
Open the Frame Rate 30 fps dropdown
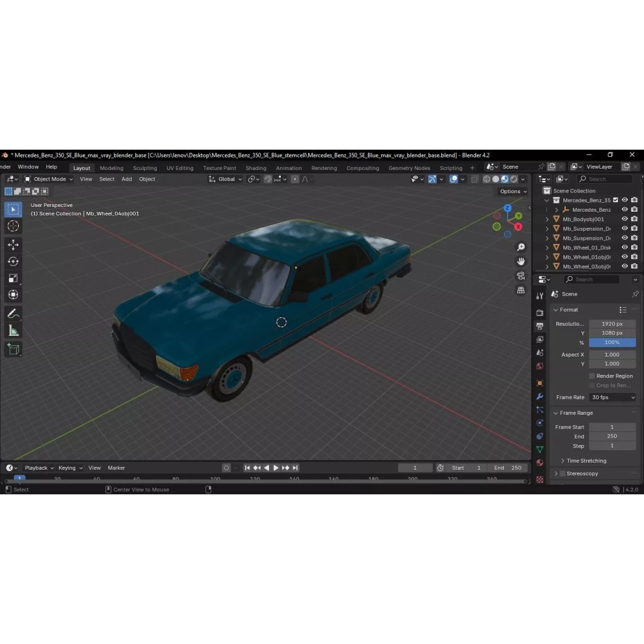coord(613,397)
